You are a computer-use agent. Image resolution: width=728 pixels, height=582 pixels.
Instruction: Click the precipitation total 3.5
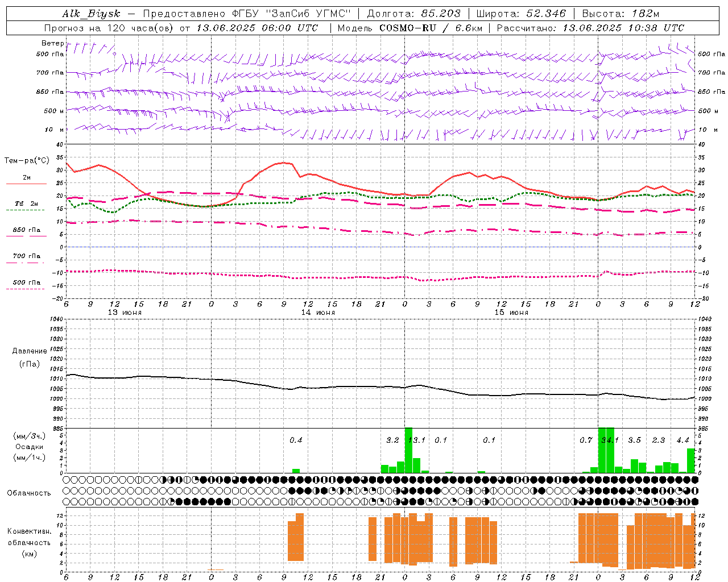(634, 440)
